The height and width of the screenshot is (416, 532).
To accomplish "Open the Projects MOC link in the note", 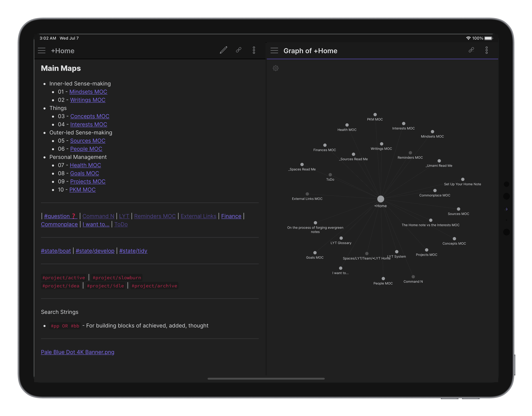I will tap(88, 181).
